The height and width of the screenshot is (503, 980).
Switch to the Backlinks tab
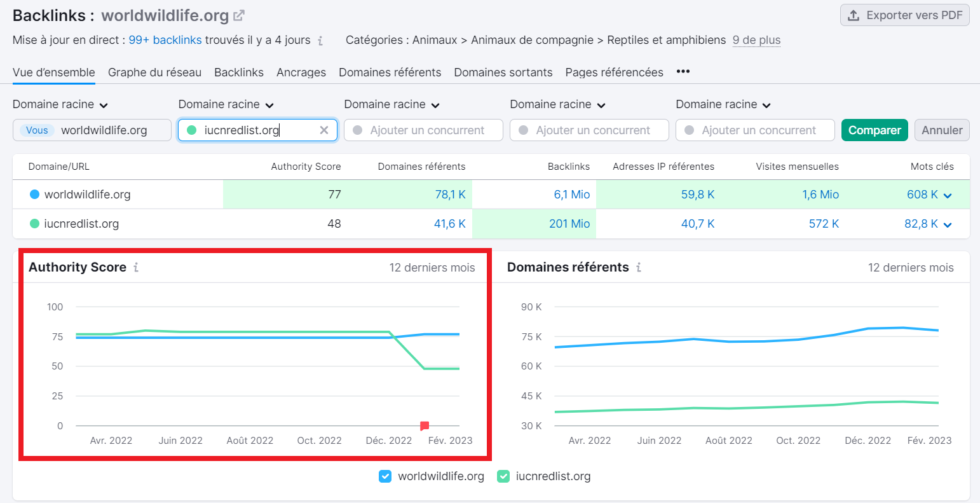(238, 72)
